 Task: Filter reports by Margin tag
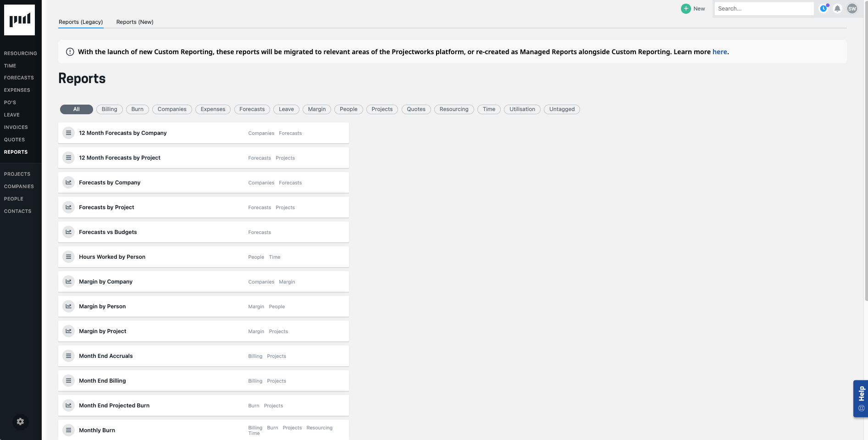click(x=317, y=109)
